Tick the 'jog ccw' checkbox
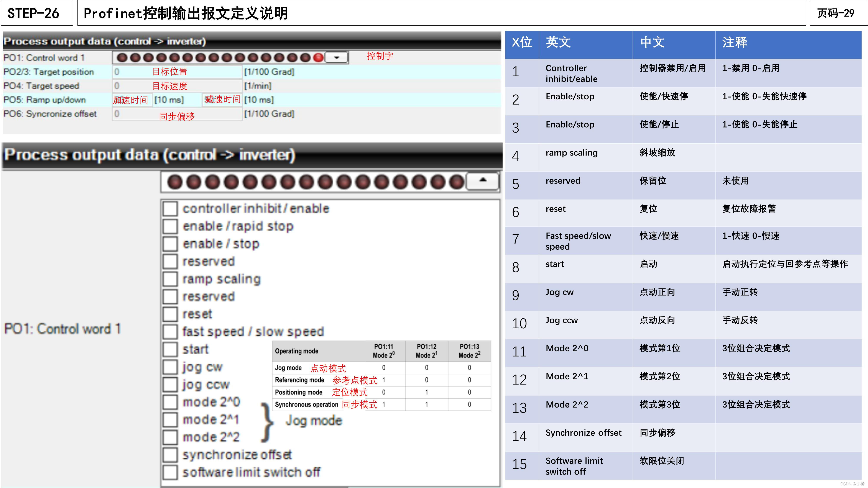The height and width of the screenshot is (488, 868). (x=170, y=384)
